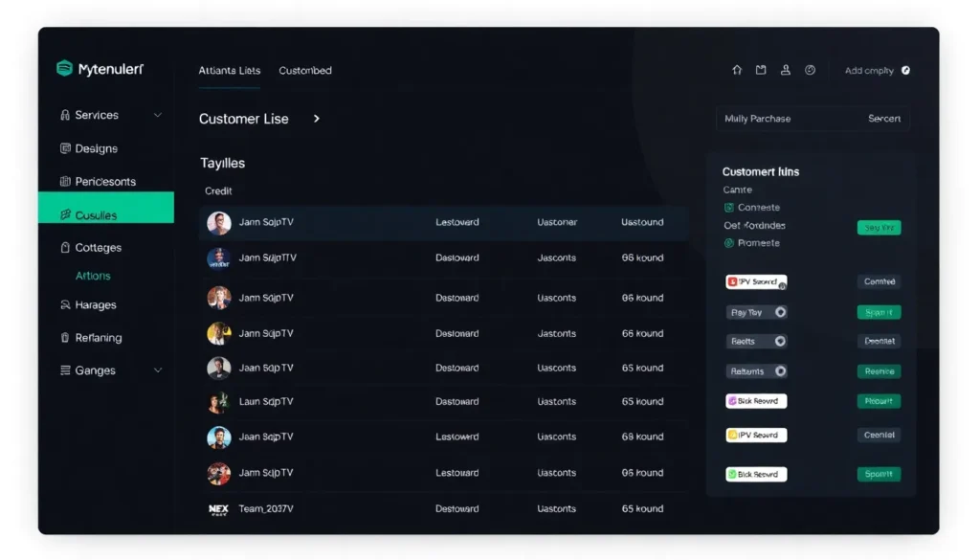Open the Designs sidebar icon
The image size is (980, 560).
pyautogui.click(x=65, y=148)
